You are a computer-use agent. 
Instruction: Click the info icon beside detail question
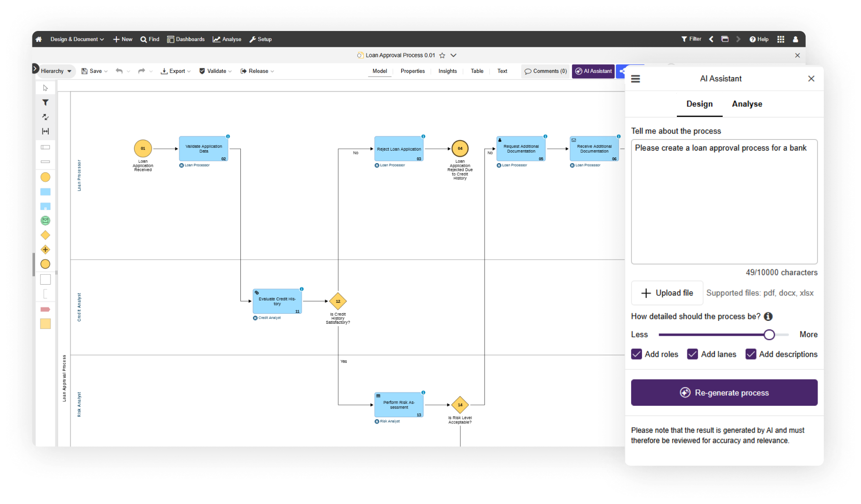[x=768, y=317]
